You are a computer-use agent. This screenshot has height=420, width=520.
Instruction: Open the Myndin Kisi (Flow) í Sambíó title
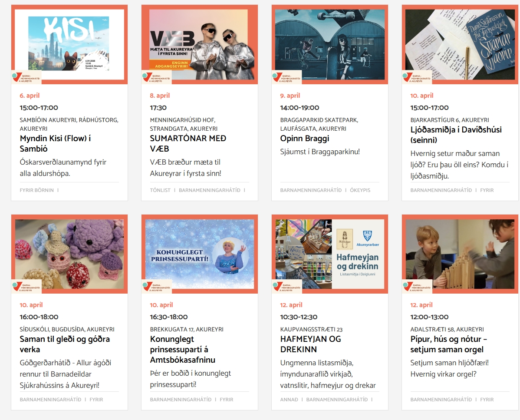click(56, 143)
